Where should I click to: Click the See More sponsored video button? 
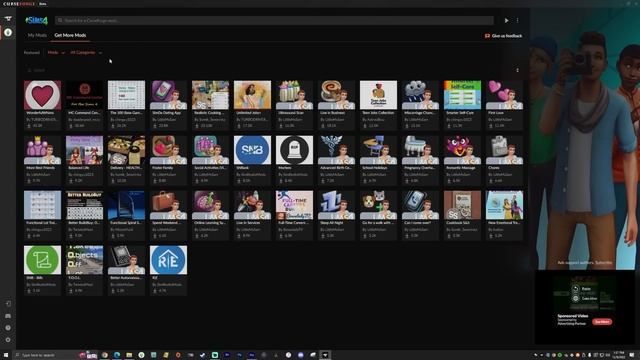pos(602,322)
